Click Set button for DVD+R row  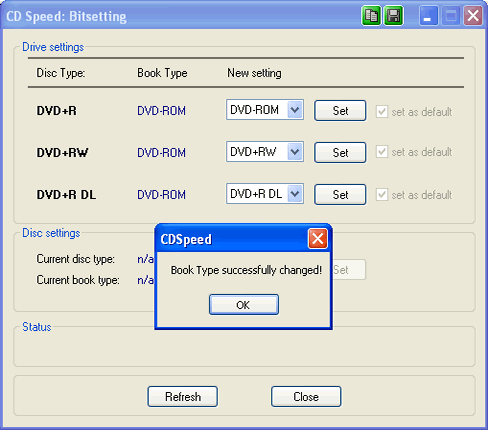tap(340, 111)
